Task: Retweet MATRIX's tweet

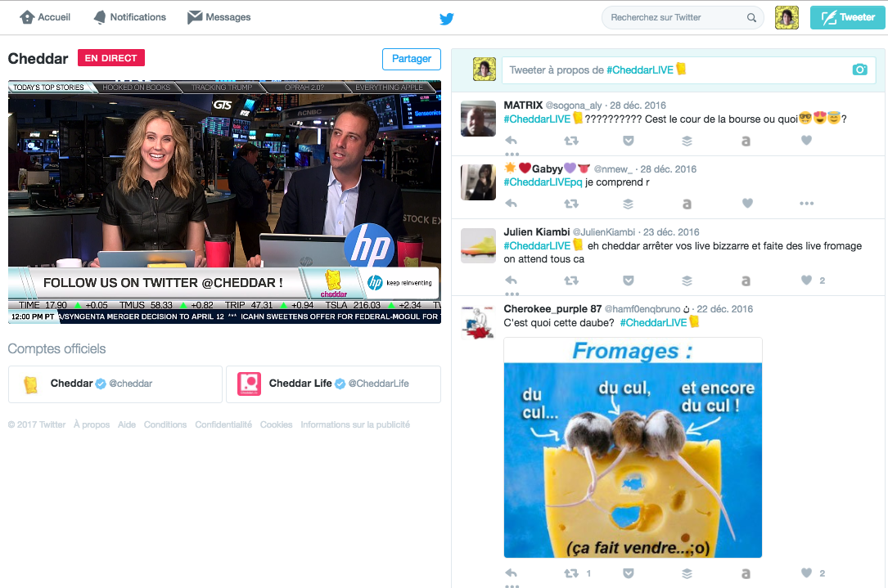Action: point(571,141)
